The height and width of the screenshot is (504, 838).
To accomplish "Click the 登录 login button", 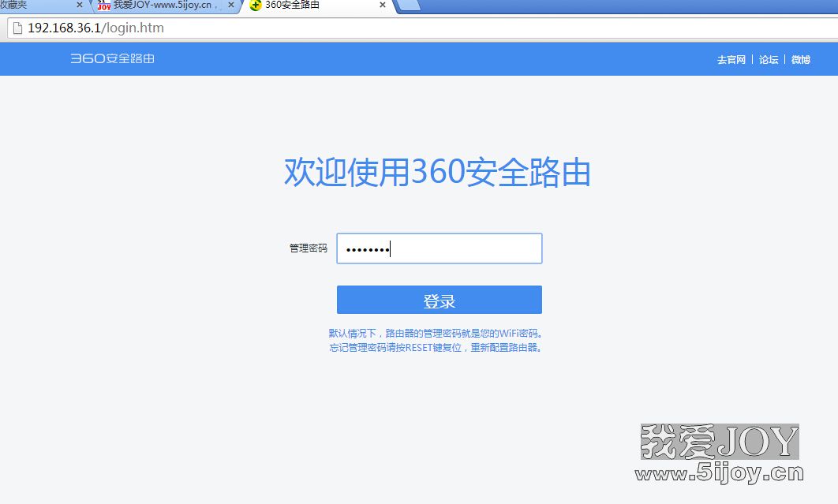I will 440,300.
